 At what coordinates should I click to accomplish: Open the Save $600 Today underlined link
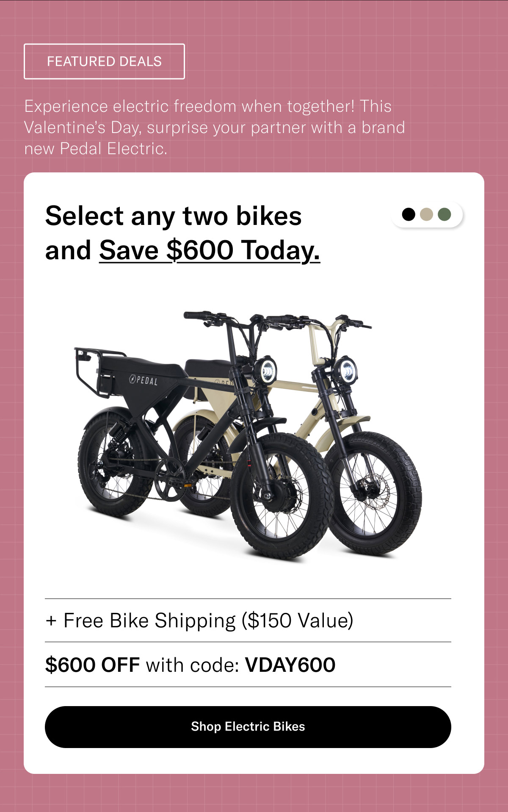tap(210, 250)
